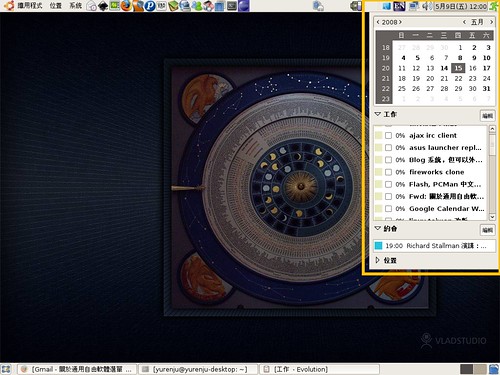Select the 'asus launcher repl...' task text

(445, 147)
